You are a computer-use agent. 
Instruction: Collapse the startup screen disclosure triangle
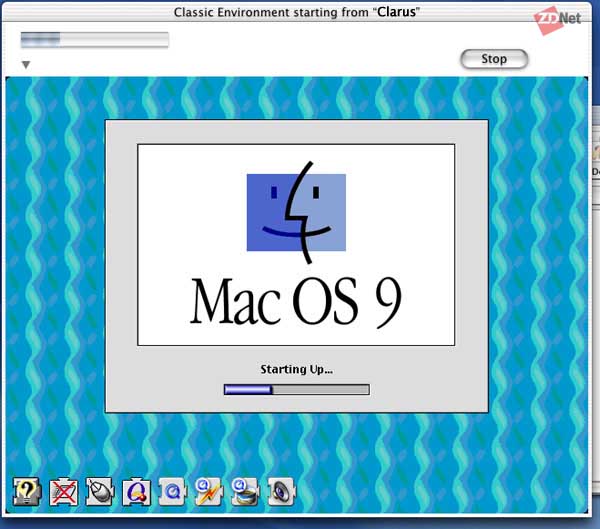pyautogui.click(x=26, y=65)
